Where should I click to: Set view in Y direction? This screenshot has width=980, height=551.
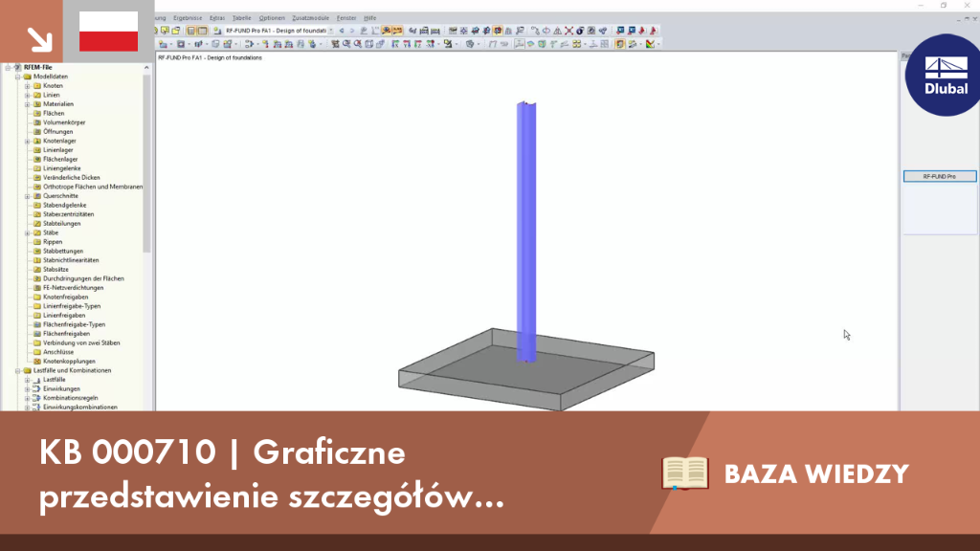point(407,44)
